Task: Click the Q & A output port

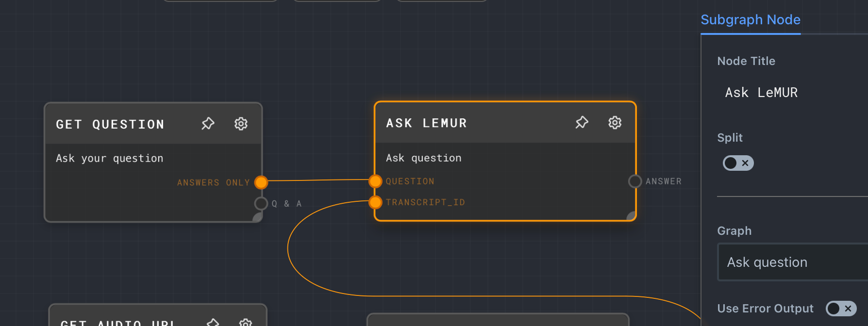Action: click(261, 203)
